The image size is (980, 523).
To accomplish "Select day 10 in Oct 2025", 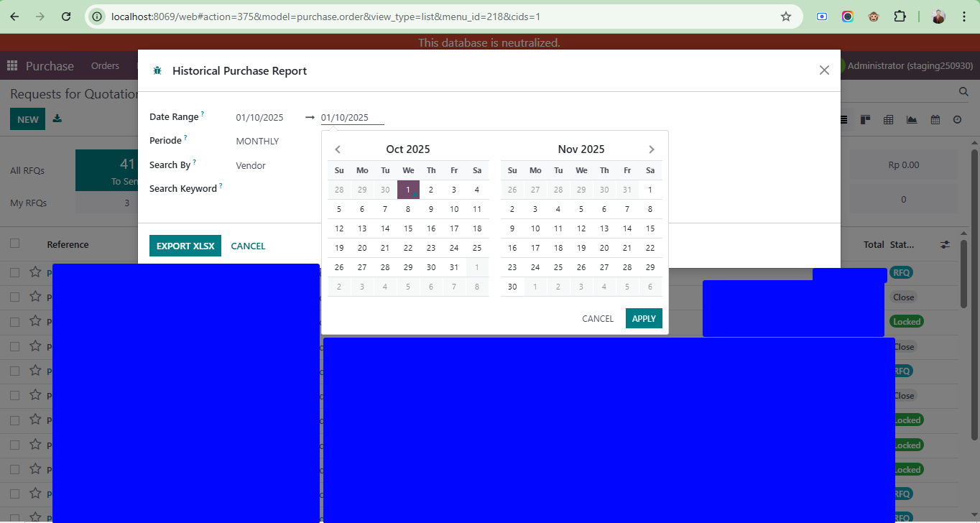I will (454, 209).
